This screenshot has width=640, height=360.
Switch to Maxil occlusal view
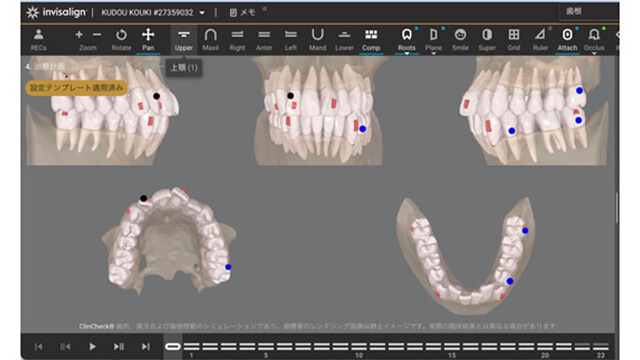point(211,40)
